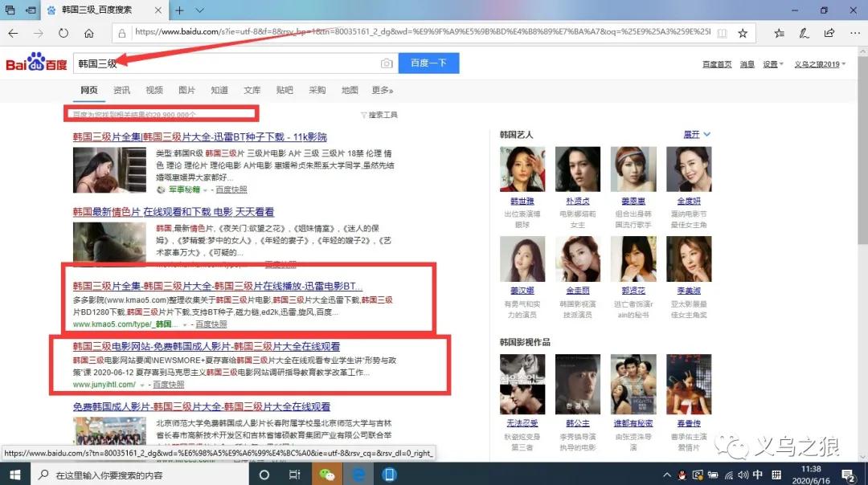This screenshot has width=868, height=485.
Task: Switch to the 图片 search tab
Action: (x=186, y=91)
